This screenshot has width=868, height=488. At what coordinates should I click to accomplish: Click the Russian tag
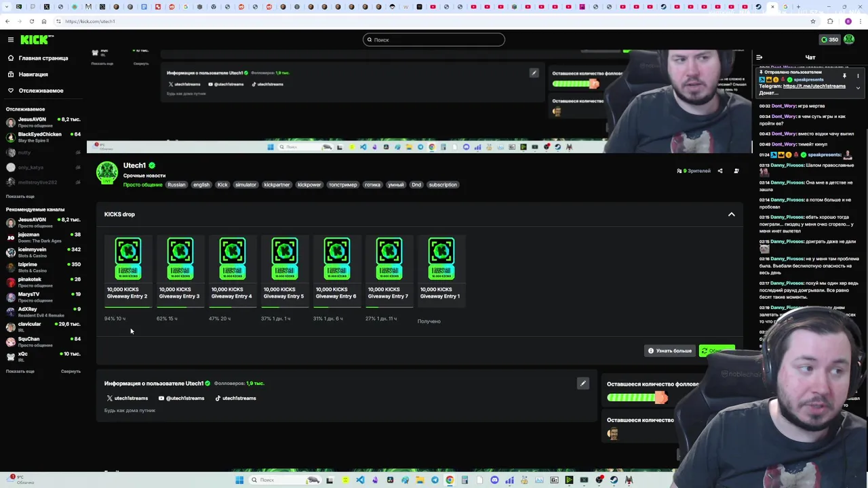coord(176,184)
